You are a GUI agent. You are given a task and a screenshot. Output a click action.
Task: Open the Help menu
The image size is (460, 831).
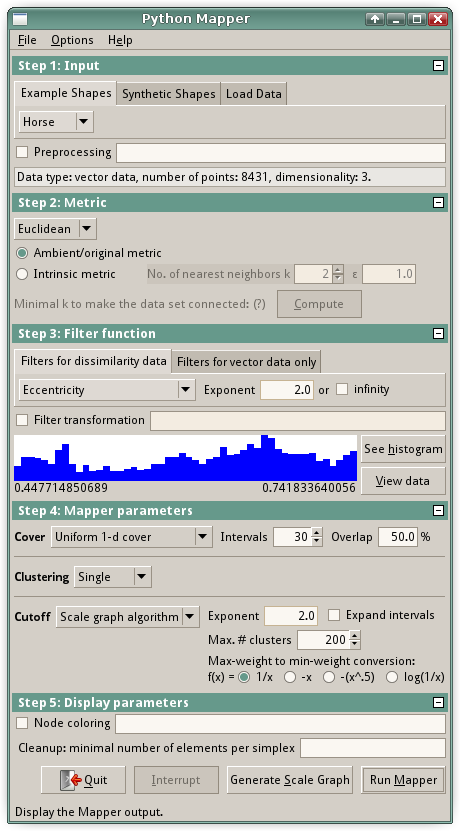120,40
